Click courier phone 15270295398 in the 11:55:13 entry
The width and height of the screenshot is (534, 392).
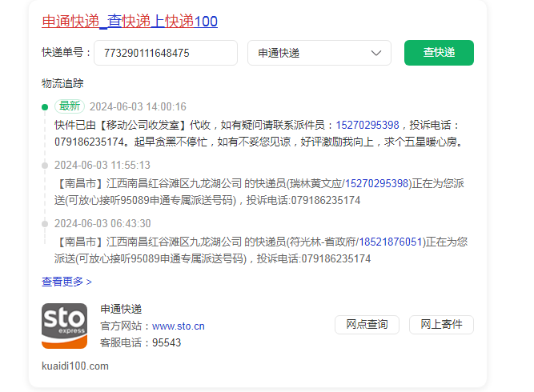pos(376,183)
